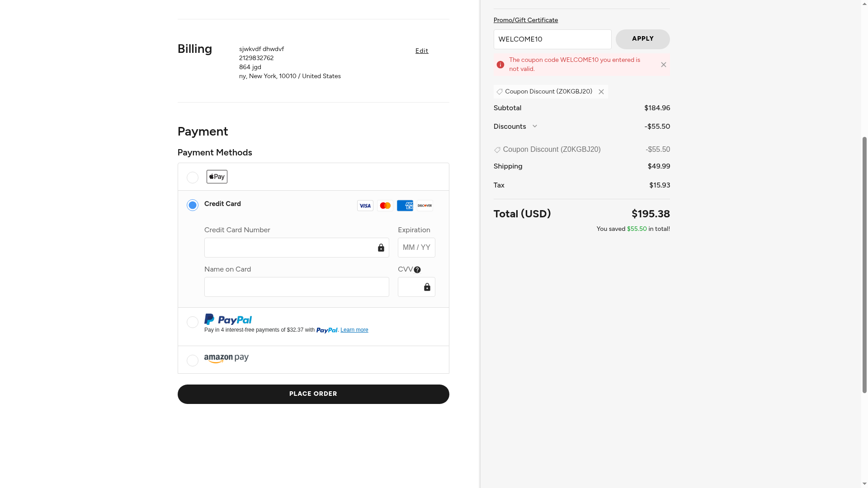The image size is (868, 488).
Task: Open PayPal Learn more link
Action: (x=354, y=330)
